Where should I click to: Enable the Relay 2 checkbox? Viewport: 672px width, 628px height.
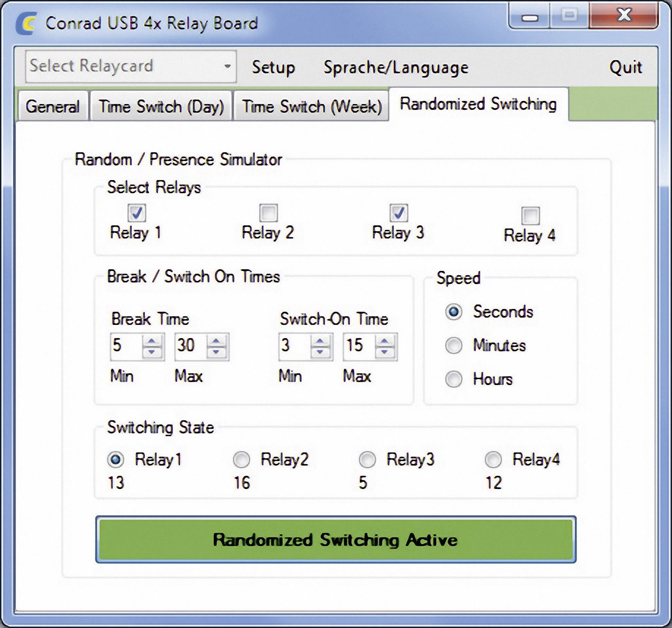coord(269,213)
